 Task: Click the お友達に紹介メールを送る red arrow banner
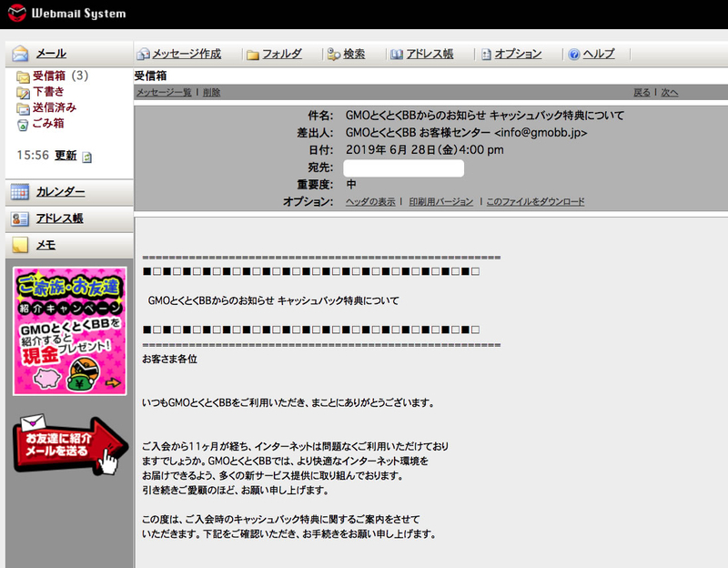[71, 445]
